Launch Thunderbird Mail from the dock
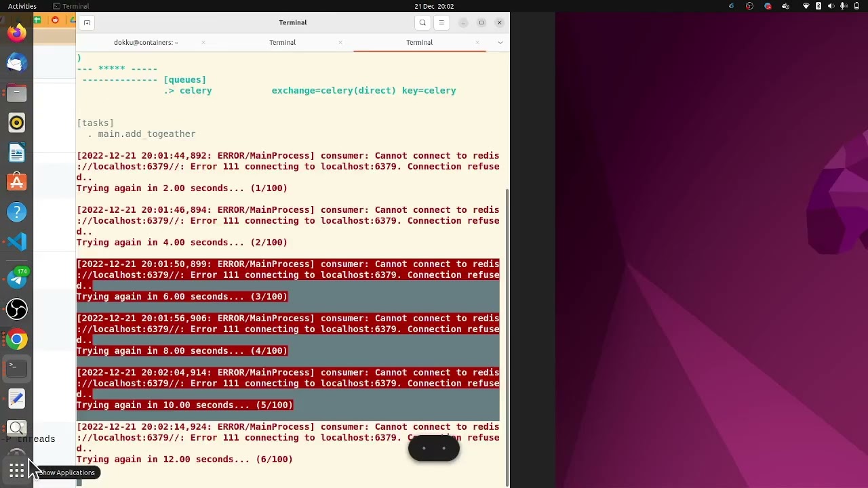The width and height of the screenshot is (868, 488). pos(17,63)
